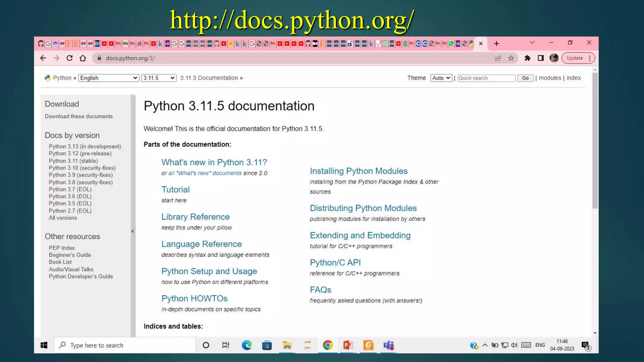Select Python 3.10 (security-fixes)
The width and height of the screenshot is (644, 362).
click(82, 168)
